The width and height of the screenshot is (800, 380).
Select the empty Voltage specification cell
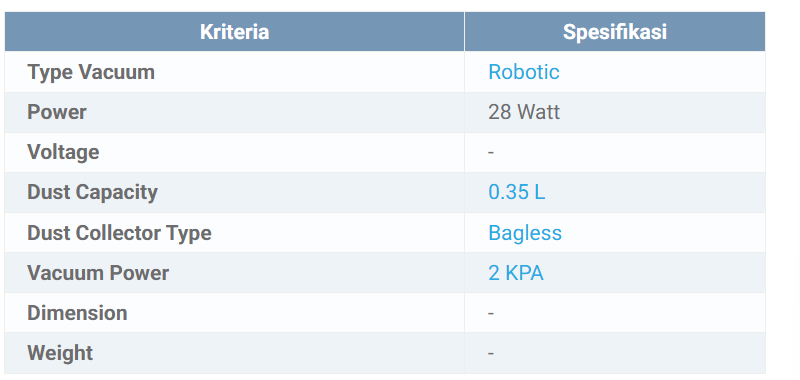615,152
